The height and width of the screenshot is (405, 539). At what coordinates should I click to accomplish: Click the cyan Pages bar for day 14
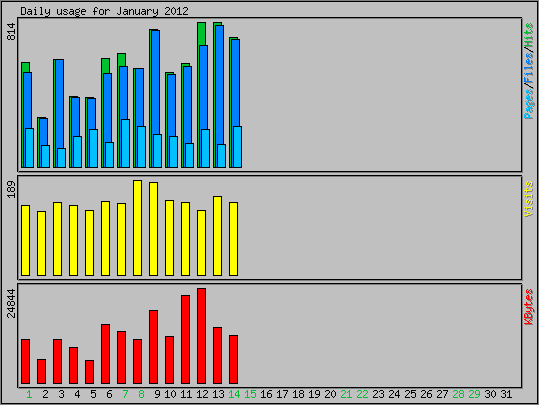pyautogui.click(x=238, y=147)
